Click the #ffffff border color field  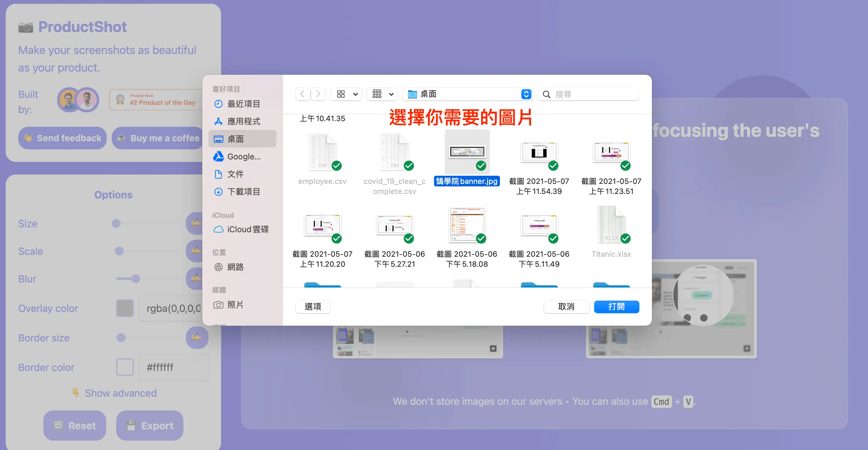coord(174,367)
